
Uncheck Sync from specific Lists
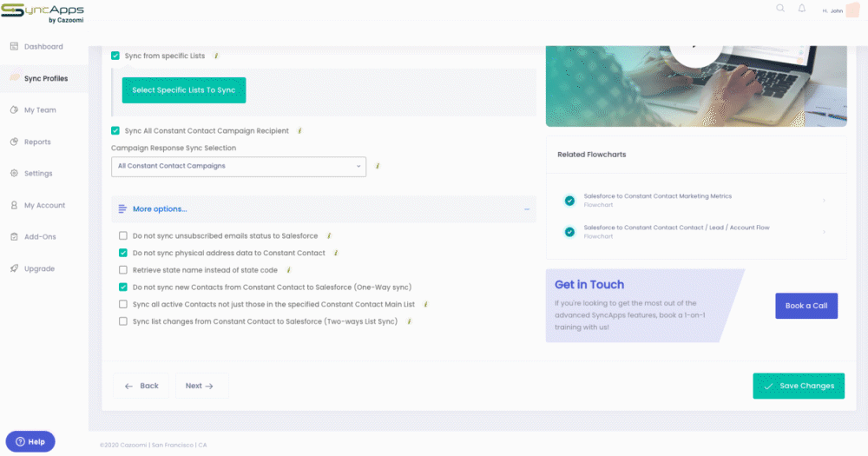[115, 56]
